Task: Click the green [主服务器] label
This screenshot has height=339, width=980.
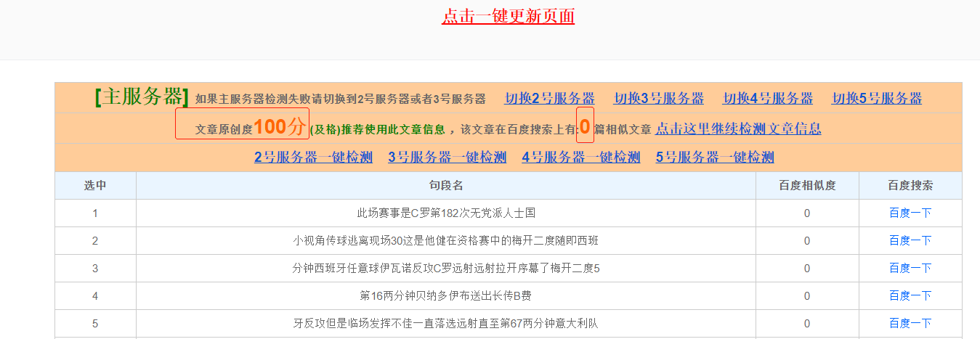Action: [142, 97]
